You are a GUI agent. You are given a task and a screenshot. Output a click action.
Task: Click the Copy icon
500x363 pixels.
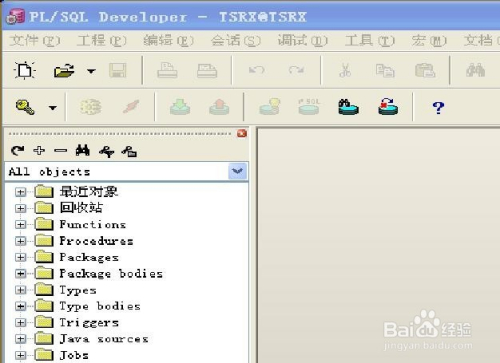point(385,70)
